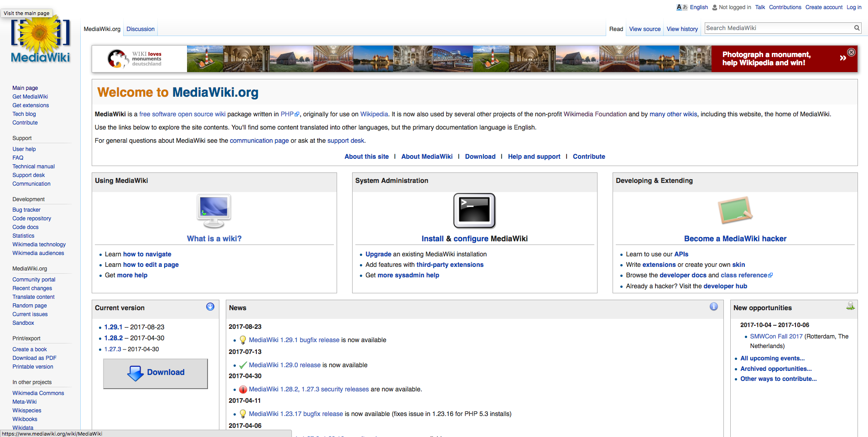Screen dimensions: 868x437
Task: Open the language selector icon
Action: 681,7
